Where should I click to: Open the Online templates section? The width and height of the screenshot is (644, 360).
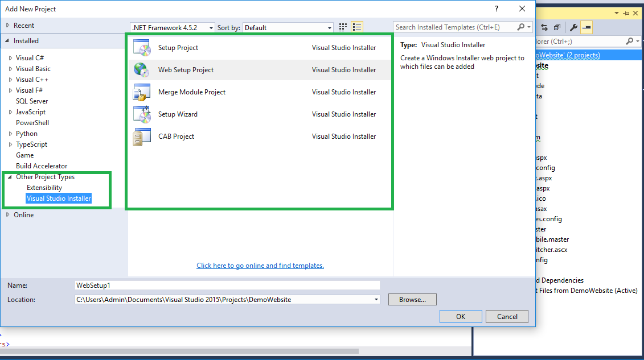coord(24,214)
